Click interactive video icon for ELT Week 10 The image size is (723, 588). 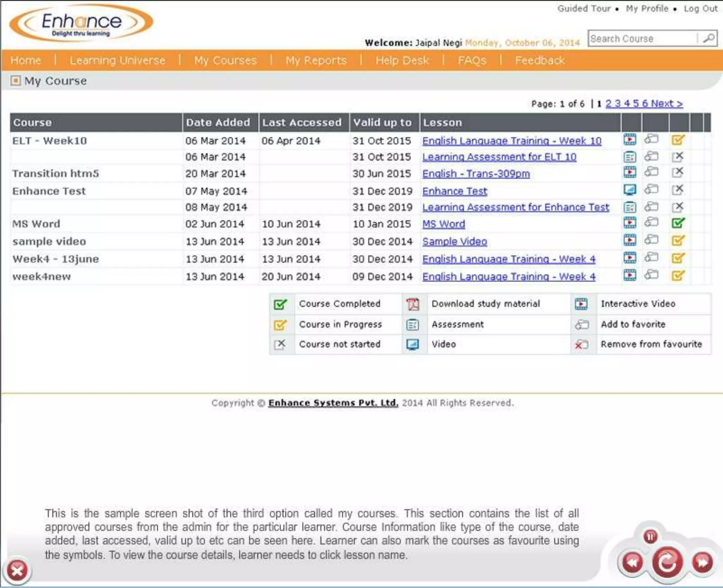630,140
